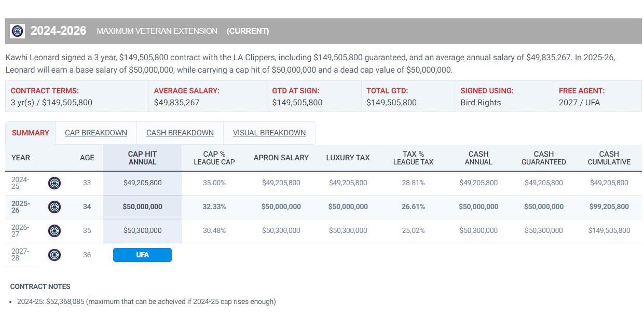This screenshot has width=644, height=318.
Task: Select the $50,000,000 cap hit for 2025-26
Action: [x=142, y=206]
